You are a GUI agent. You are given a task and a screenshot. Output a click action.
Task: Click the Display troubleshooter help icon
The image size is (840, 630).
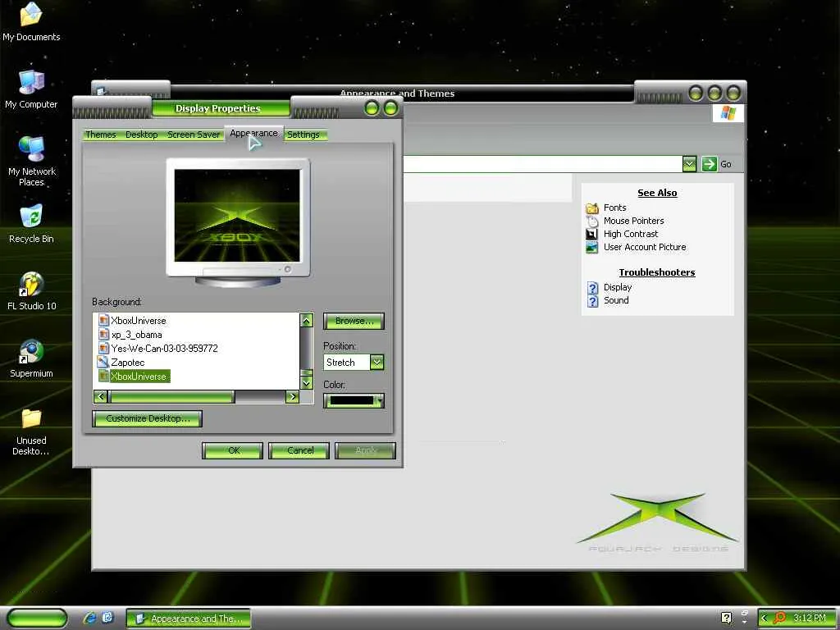click(x=592, y=288)
